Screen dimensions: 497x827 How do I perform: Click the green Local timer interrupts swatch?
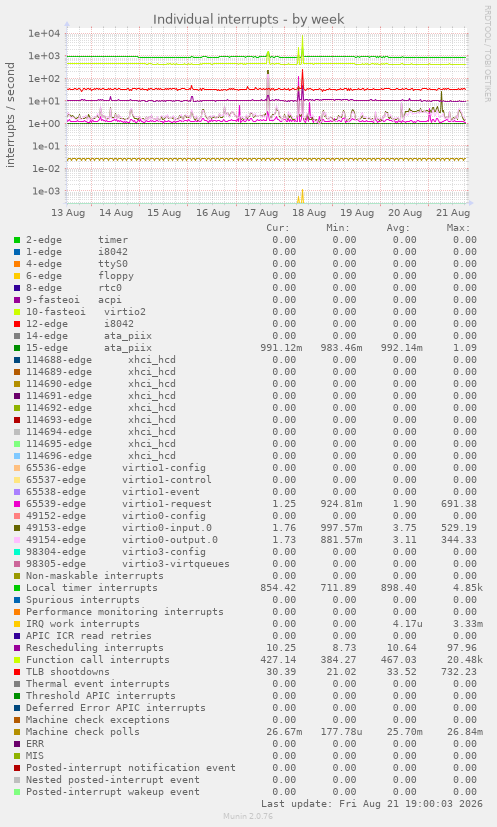(17, 588)
